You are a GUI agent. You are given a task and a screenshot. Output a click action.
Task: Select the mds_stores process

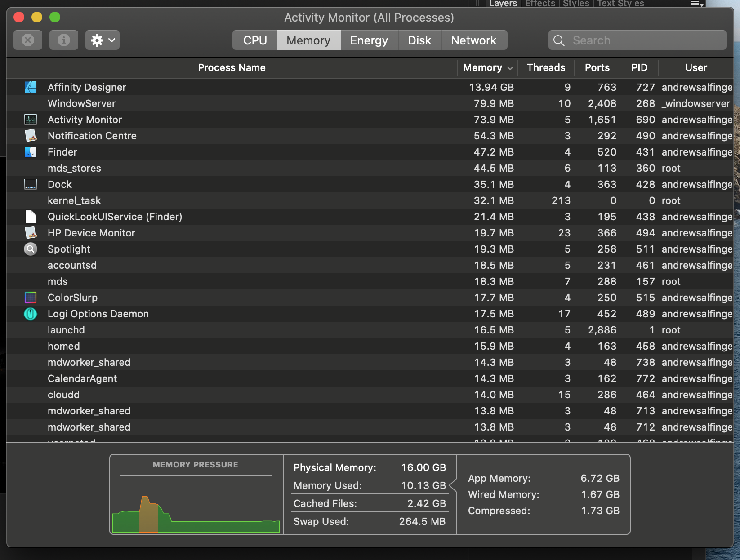coord(370,168)
